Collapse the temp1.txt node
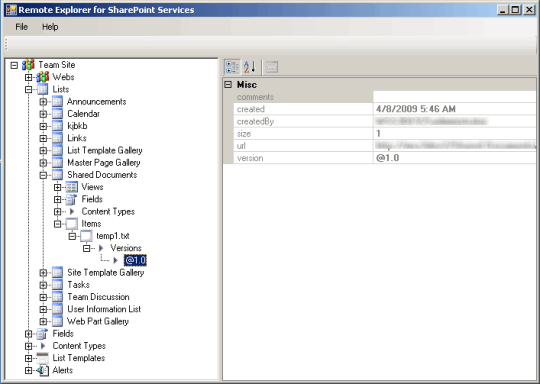Image resolution: width=540 pixels, height=384 pixels. (72, 236)
